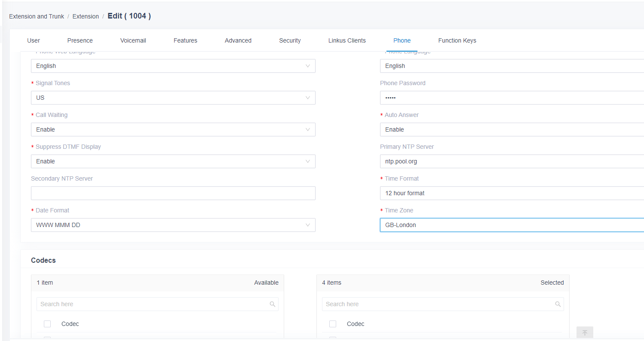Click the scroll-to-top arrow icon
Image resolution: width=644 pixels, height=341 pixels.
pos(585,332)
